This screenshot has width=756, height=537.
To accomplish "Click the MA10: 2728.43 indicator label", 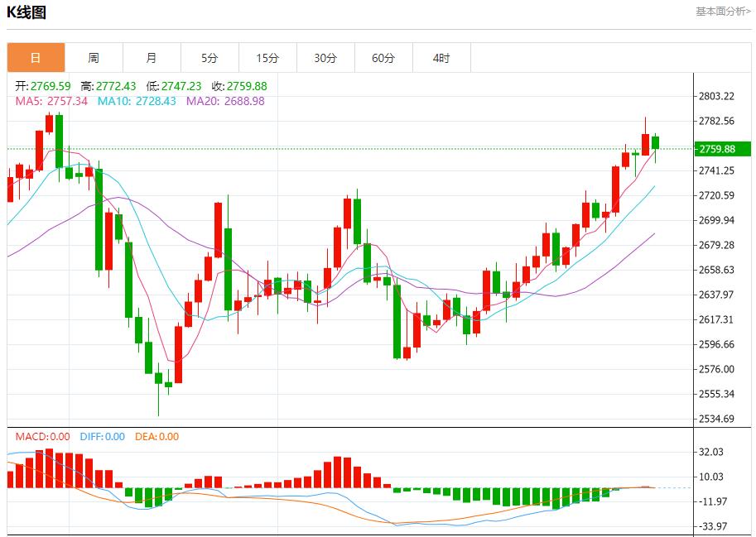I will click(x=137, y=101).
